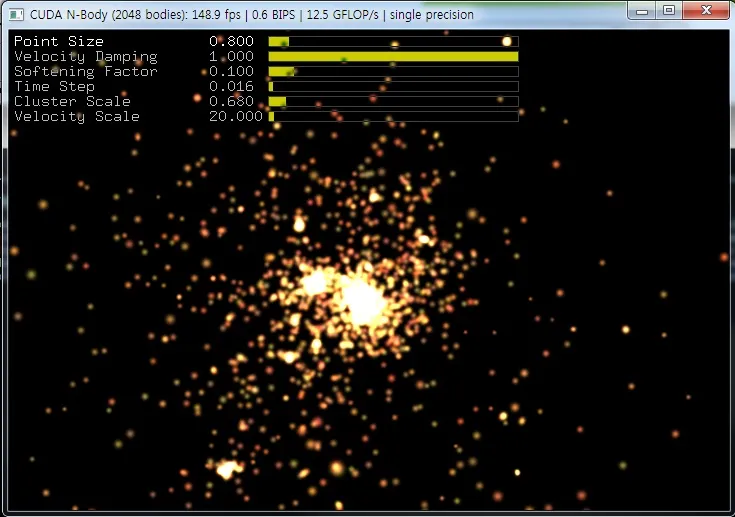Adjust the Softening Factor slider

(x=393, y=72)
